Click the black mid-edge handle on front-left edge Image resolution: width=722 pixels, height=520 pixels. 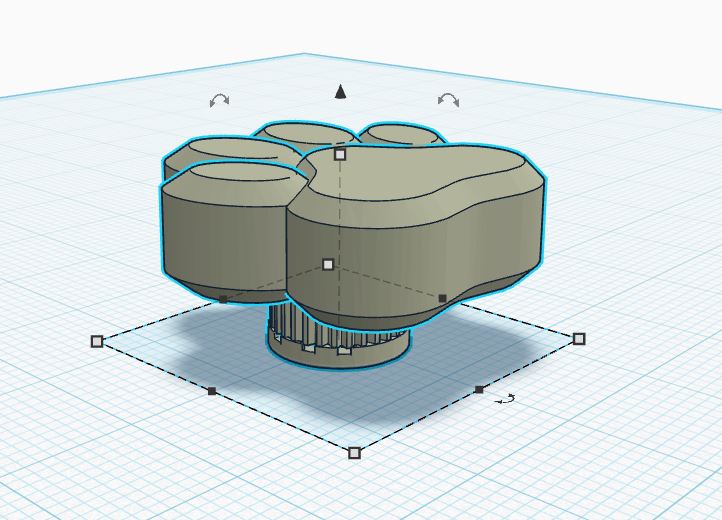[x=212, y=391]
